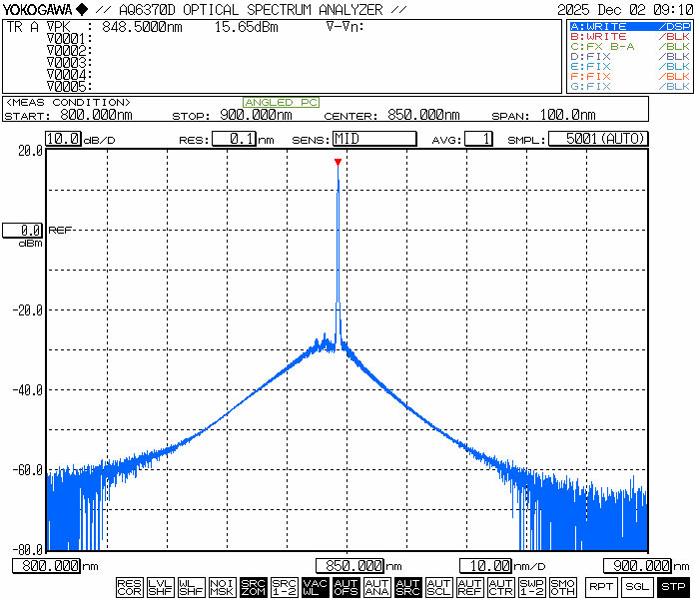Toggle the RES COR indicator
700x599 pixels.
click(x=129, y=587)
